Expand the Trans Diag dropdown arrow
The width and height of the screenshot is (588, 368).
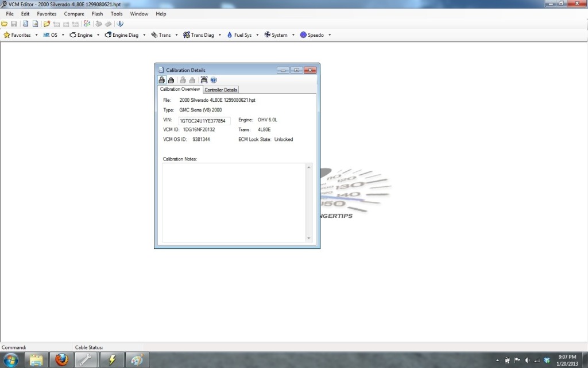(x=219, y=35)
